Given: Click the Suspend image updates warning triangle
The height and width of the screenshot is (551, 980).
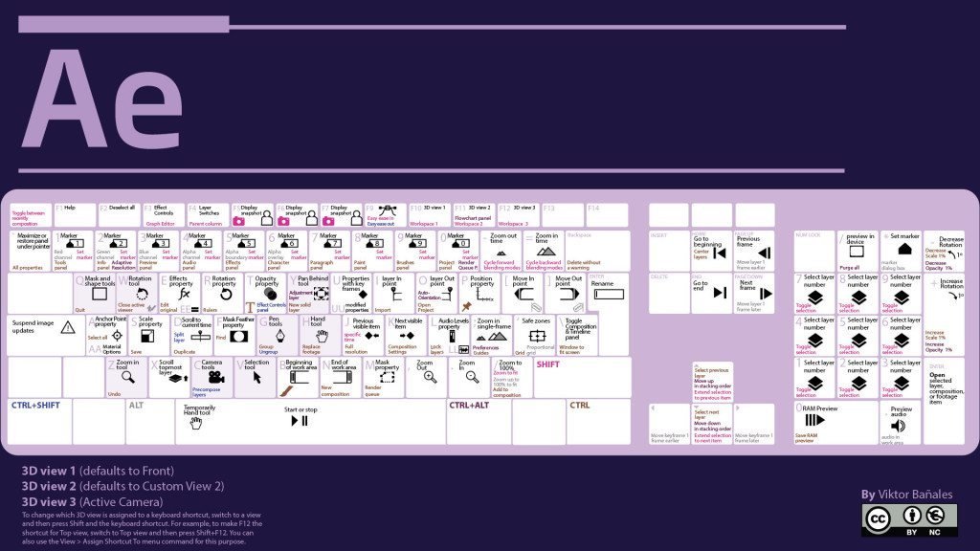Looking at the screenshot, I should [68, 327].
